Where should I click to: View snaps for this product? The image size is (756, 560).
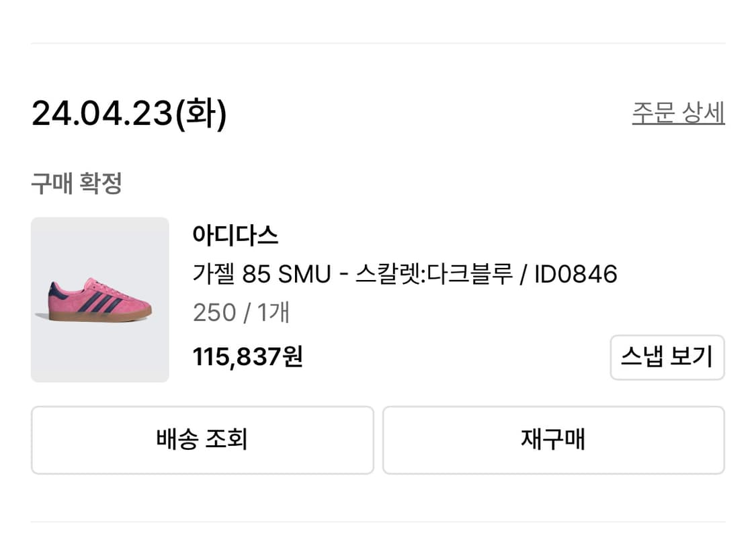click(x=667, y=357)
